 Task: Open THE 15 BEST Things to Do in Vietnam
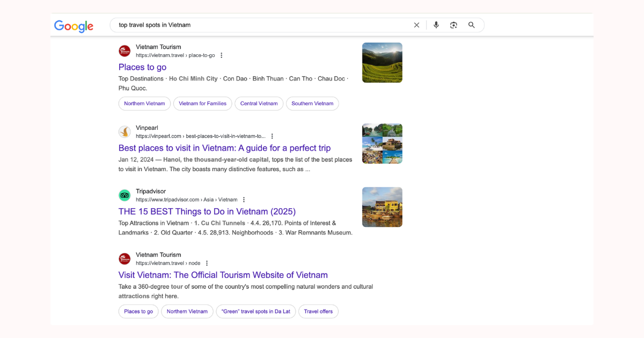207,211
